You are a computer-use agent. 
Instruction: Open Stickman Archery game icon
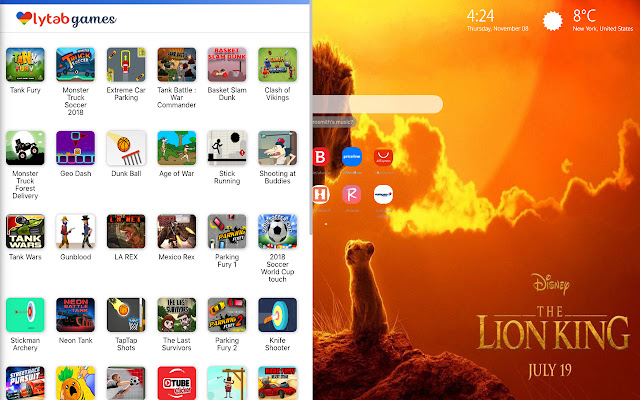(x=25, y=315)
